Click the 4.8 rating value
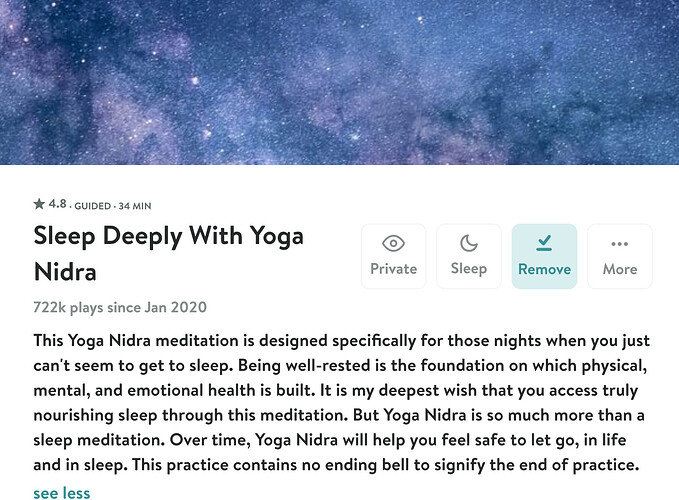This screenshot has height=500, width=679. tap(57, 203)
